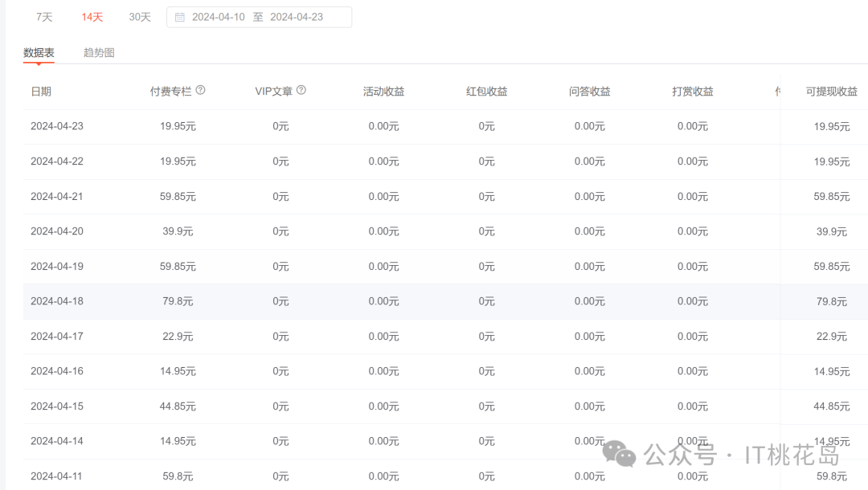Keep the 14天 filter selected
The height and width of the screenshot is (490, 868).
[91, 16]
